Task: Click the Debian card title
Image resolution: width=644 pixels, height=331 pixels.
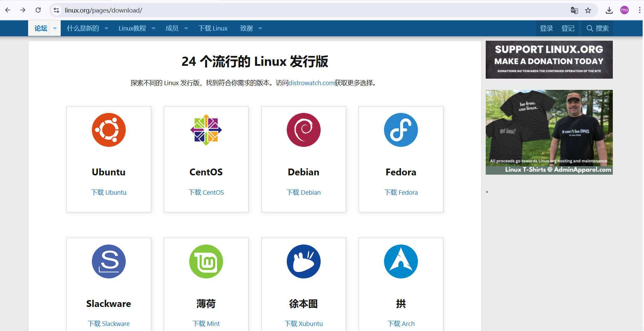Action: pos(304,172)
